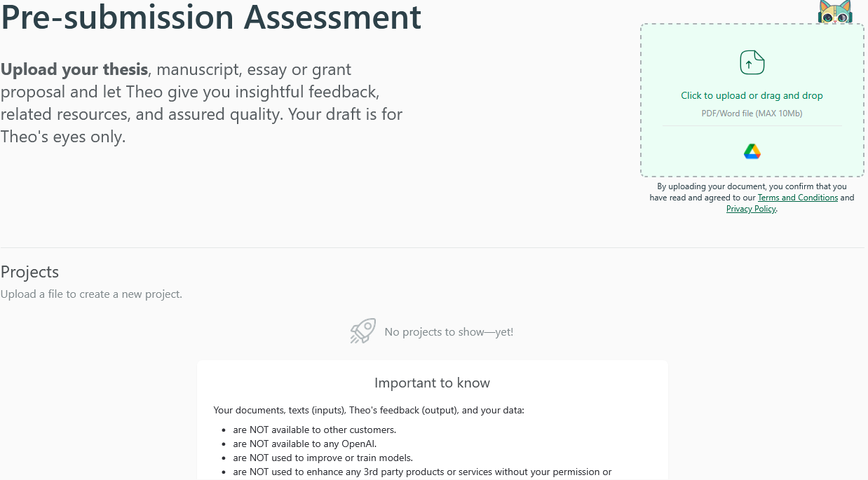The height and width of the screenshot is (480, 868).
Task: Click Theo the cat mascot icon
Action: (834, 12)
